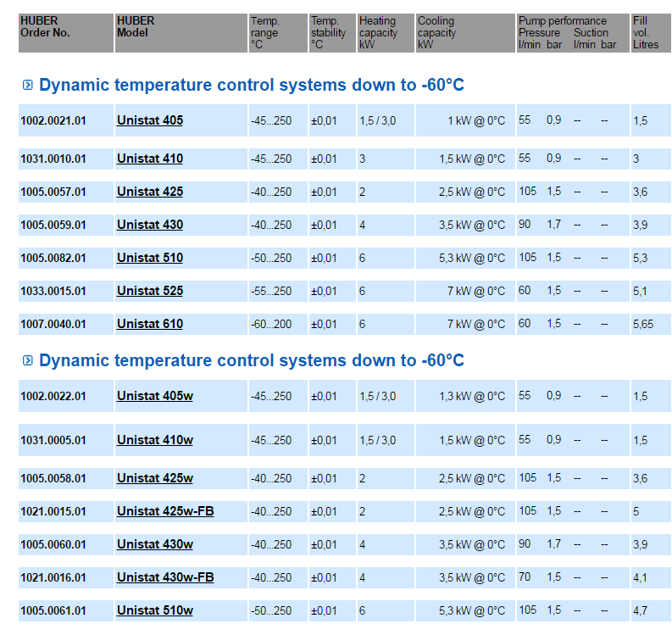Screen dimensions: 672x635
Task: Click Unistat 405w cooling capacity 1,3 kW @ 0°C
Action: (x=472, y=396)
